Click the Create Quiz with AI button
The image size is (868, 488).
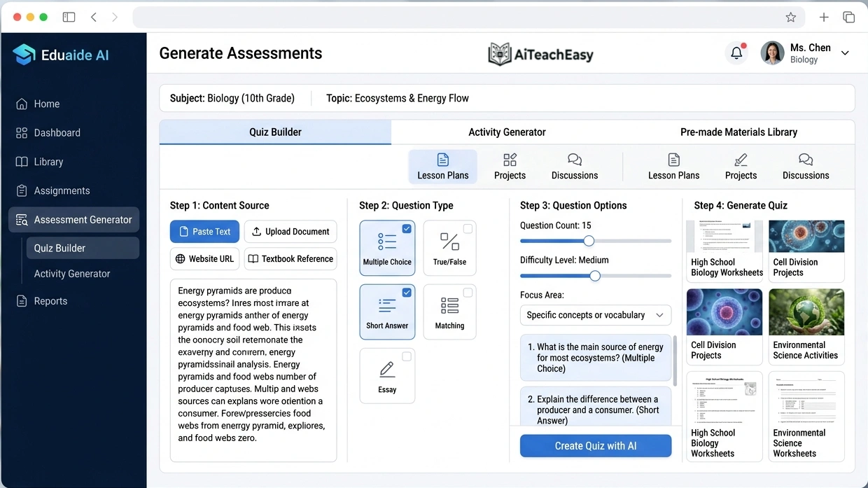pyautogui.click(x=595, y=445)
